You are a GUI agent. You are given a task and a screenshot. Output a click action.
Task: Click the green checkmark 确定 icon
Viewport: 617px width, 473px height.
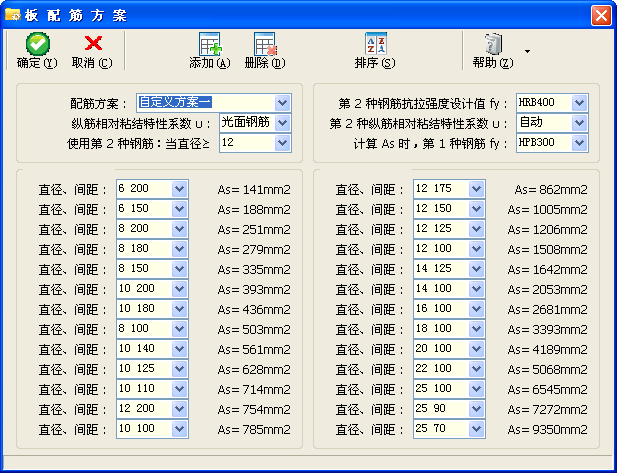(x=37, y=43)
